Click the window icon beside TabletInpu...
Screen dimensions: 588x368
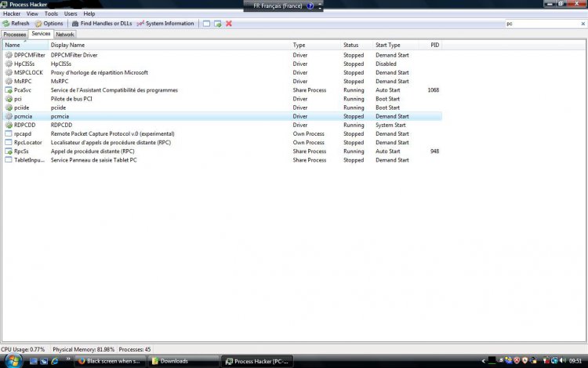9,160
